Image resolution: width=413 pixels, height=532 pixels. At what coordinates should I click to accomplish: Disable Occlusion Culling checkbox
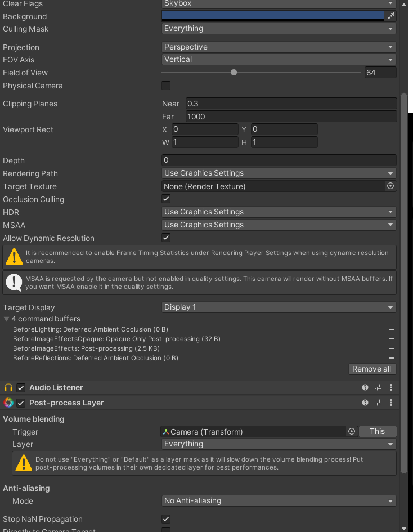(166, 199)
